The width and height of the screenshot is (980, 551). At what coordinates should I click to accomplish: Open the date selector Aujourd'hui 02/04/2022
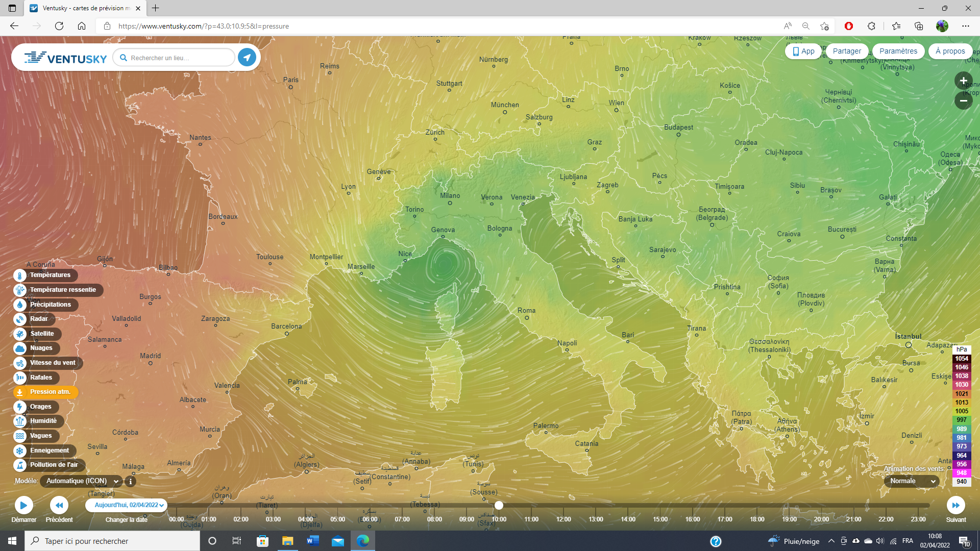(127, 505)
